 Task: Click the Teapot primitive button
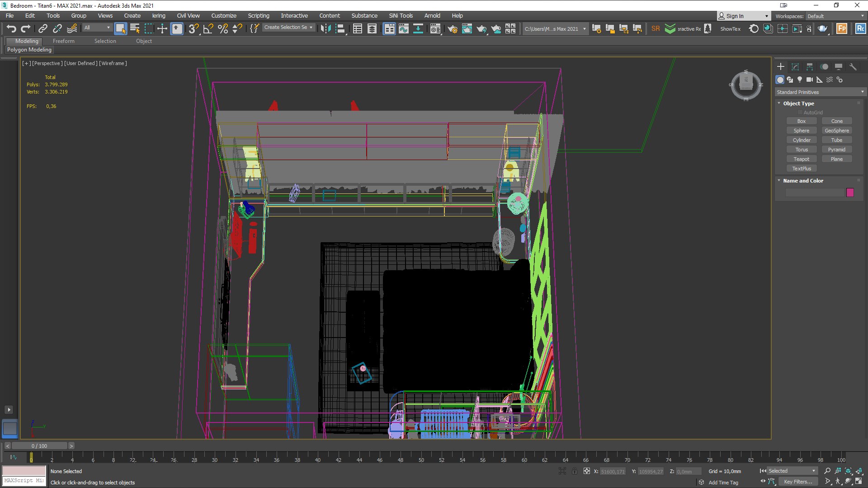point(801,159)
